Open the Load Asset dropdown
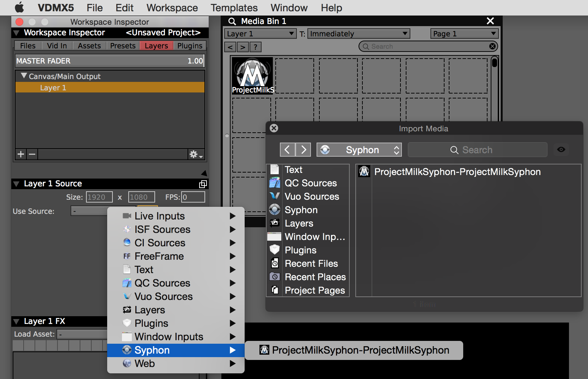 [x=82, y=334]
